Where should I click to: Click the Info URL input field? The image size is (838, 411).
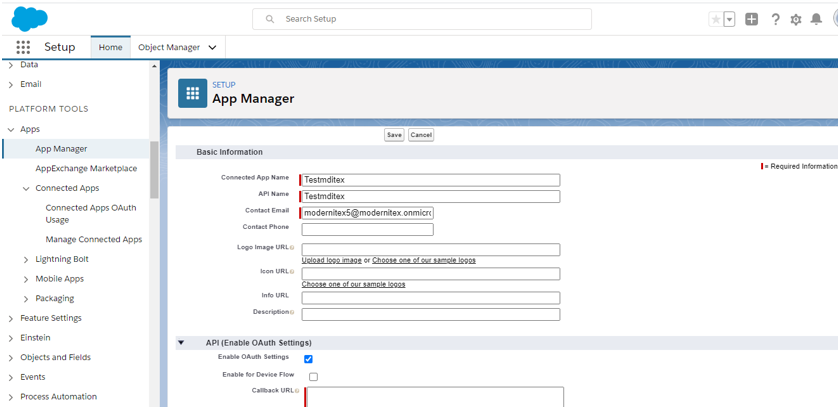pos(431,298)
